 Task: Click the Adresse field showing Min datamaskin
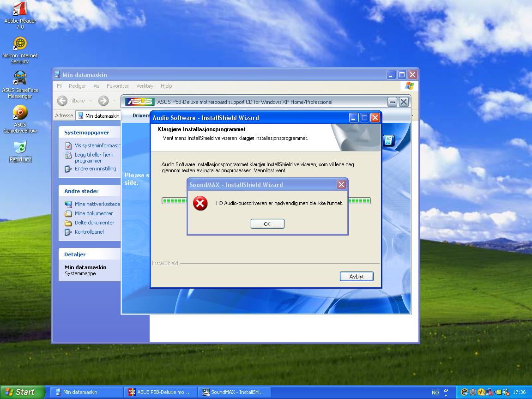(98, 116)
